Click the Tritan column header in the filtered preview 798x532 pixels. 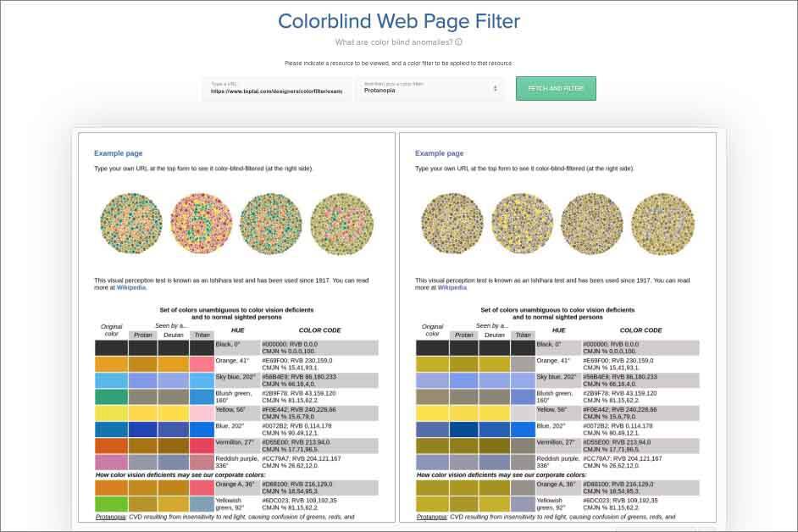coord(524,335)
